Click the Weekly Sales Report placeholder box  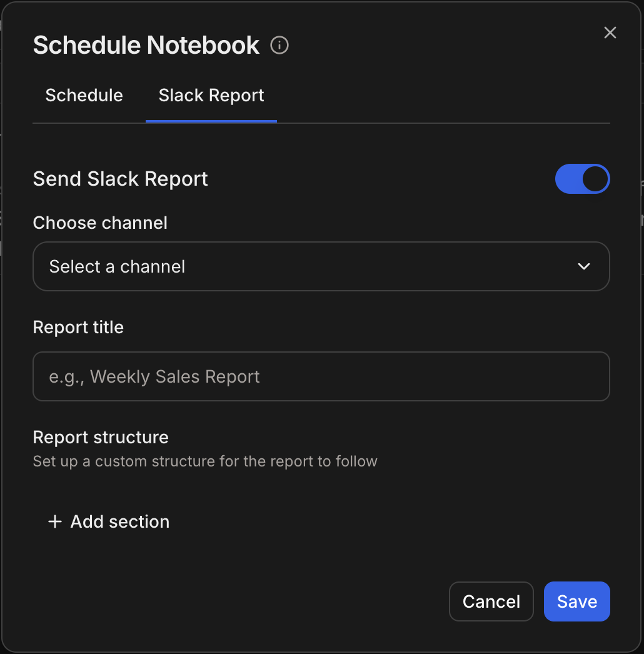click(321, 376)
